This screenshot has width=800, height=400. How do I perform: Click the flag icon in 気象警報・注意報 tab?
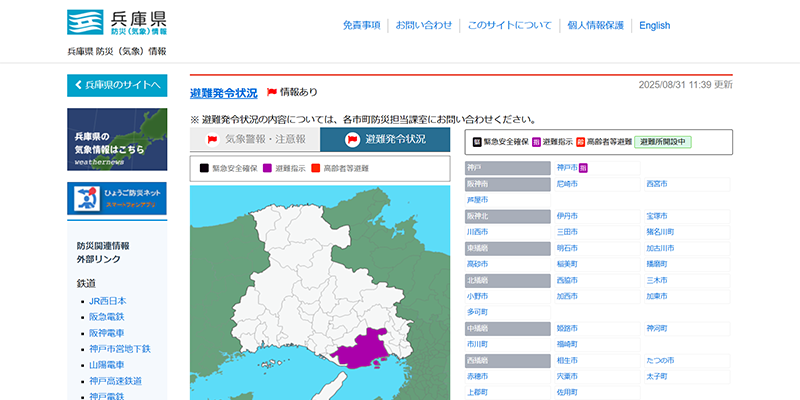(x=212, y=139)
